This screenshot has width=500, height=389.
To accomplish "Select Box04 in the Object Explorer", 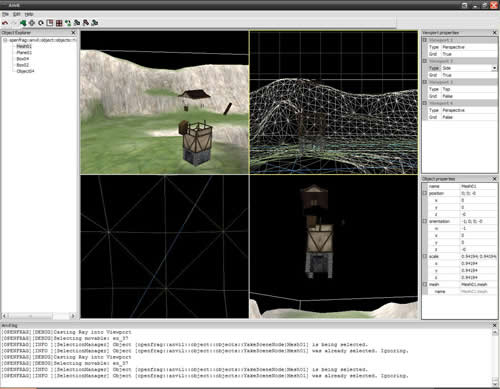I will tap(23, 59).
